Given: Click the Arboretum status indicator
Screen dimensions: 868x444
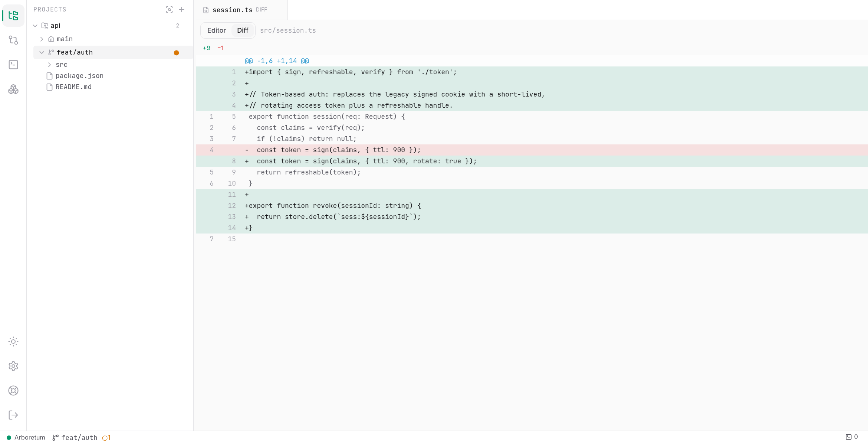Looking at the screenshot, I should 26,437.
